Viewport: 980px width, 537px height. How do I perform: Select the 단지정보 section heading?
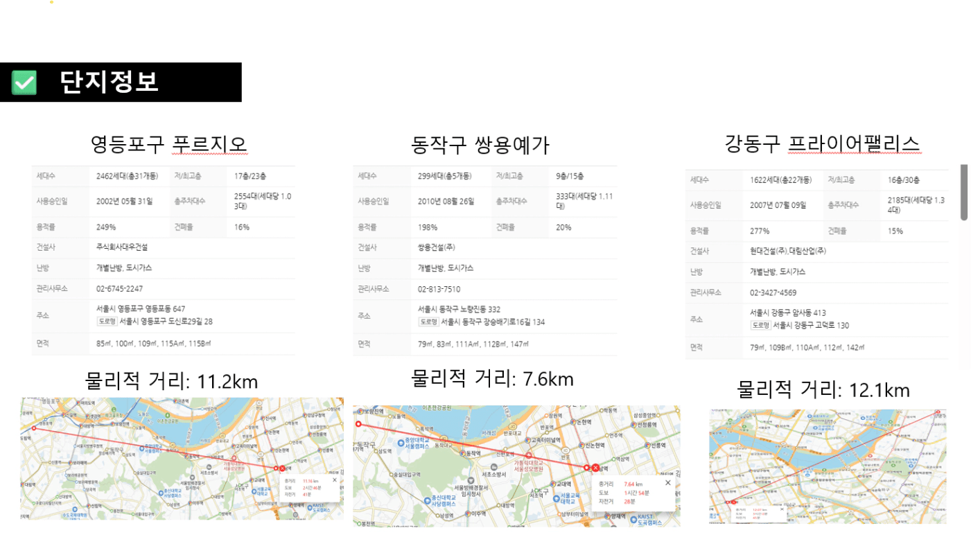point(110,82)
